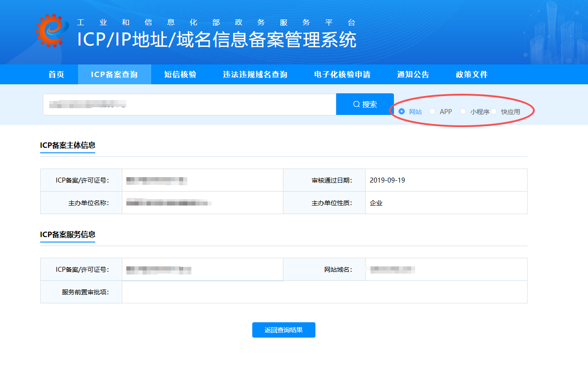Open the ICP备案查询 tab
This screenshot has height=366, width=588.
pyautogui.click(x=114, y=74)
